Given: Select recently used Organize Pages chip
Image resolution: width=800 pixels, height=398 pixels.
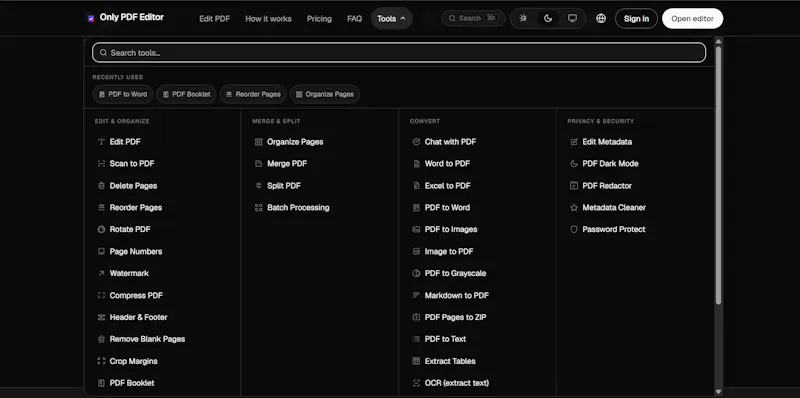Looking at the screenshot, I should (325, 94).
